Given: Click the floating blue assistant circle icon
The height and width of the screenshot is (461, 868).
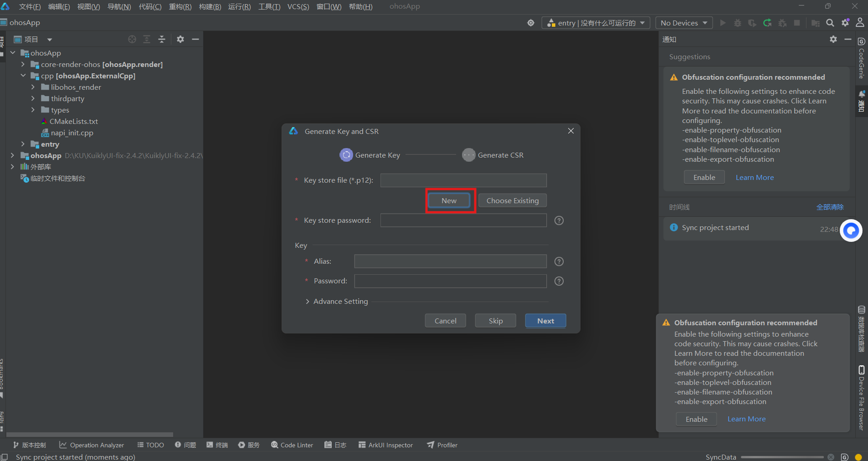Looking at the screenshot, I should 851,230.
